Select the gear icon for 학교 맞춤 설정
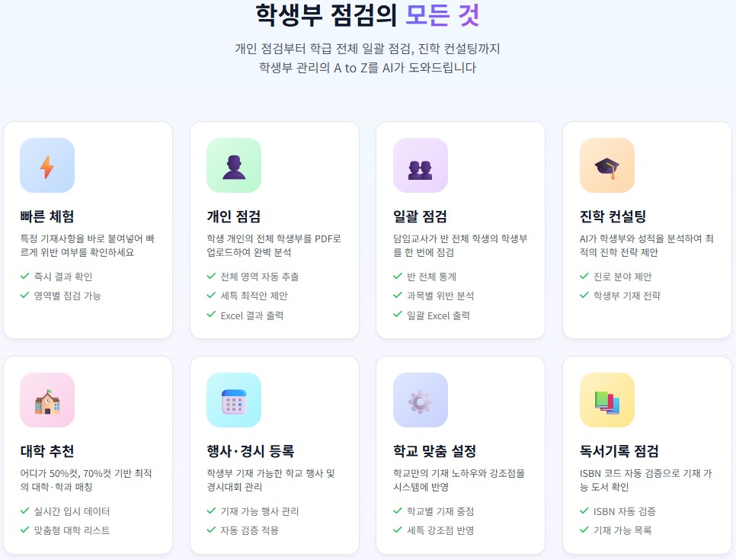The height and width of the screenshot is (560, 736). click(x=421, y=400)
